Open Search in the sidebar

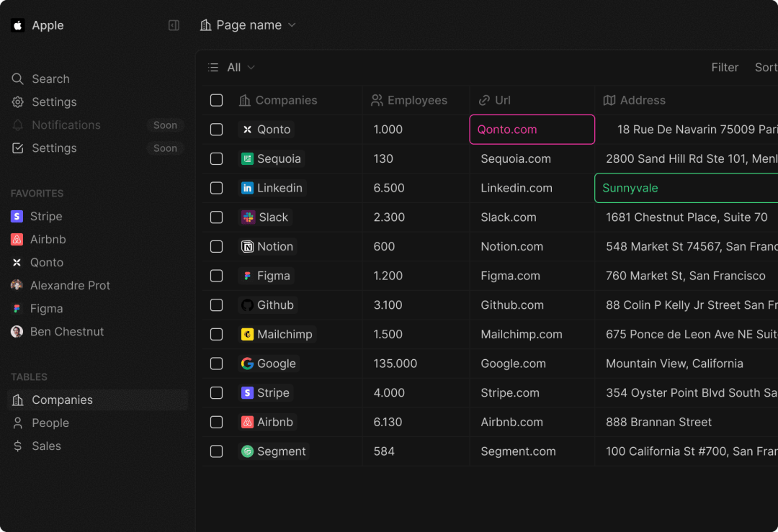click(97, 79)
